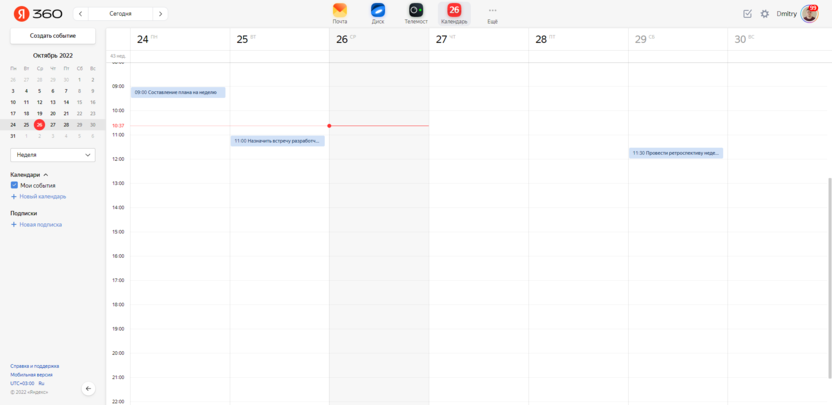Select October 31 in mini calendar

(x=13, y=136)
